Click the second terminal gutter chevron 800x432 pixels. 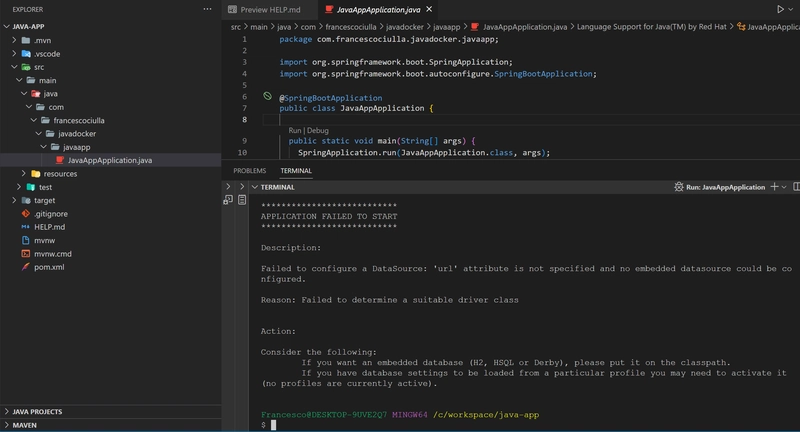click(x=242, y=187)
